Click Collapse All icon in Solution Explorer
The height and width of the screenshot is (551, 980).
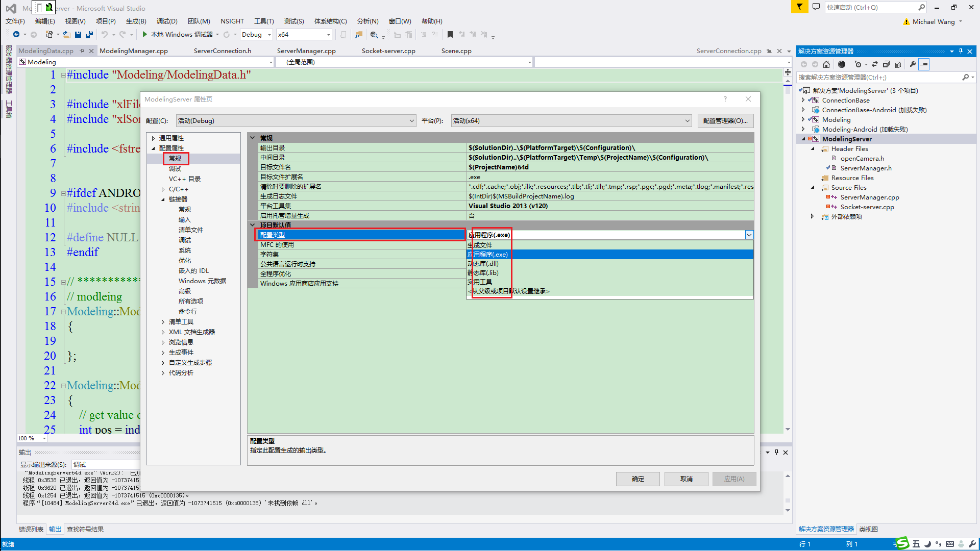pos(886,64)
